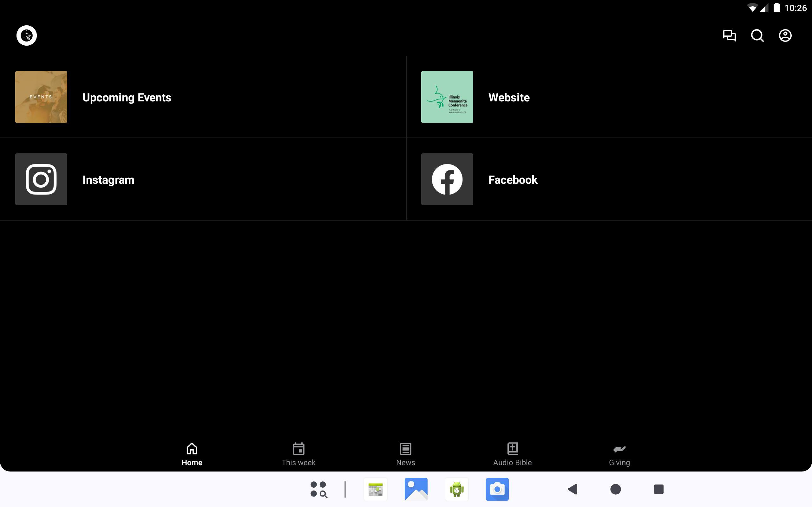Tap Illinois Mennonite Conference thumbnail

click(447, 97)
